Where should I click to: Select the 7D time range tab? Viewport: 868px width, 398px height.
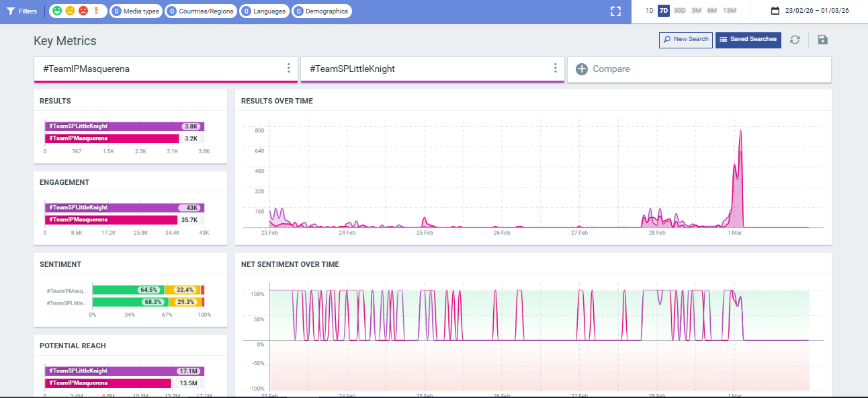click(664, 11)
